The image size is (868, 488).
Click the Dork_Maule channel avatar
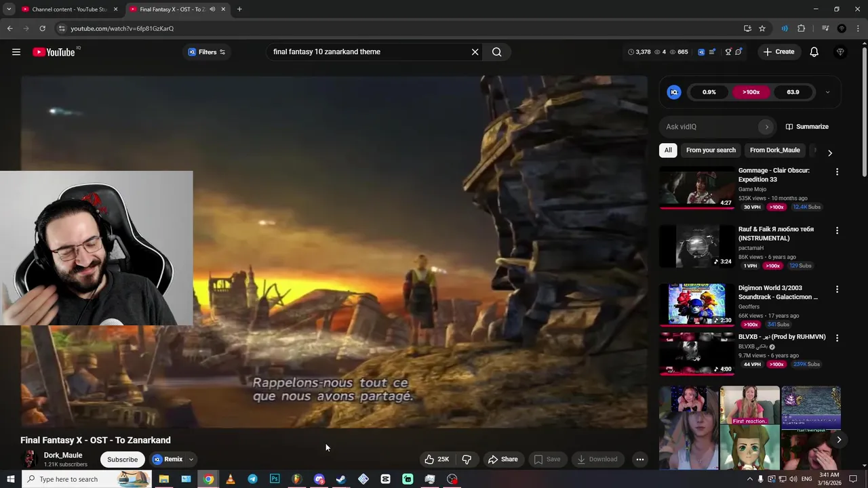point(29,459)
